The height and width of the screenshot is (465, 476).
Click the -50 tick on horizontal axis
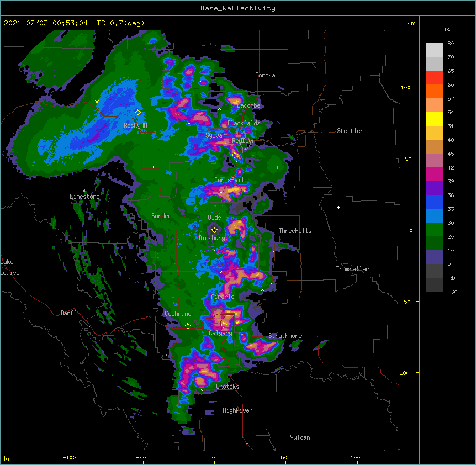point(141,458)
